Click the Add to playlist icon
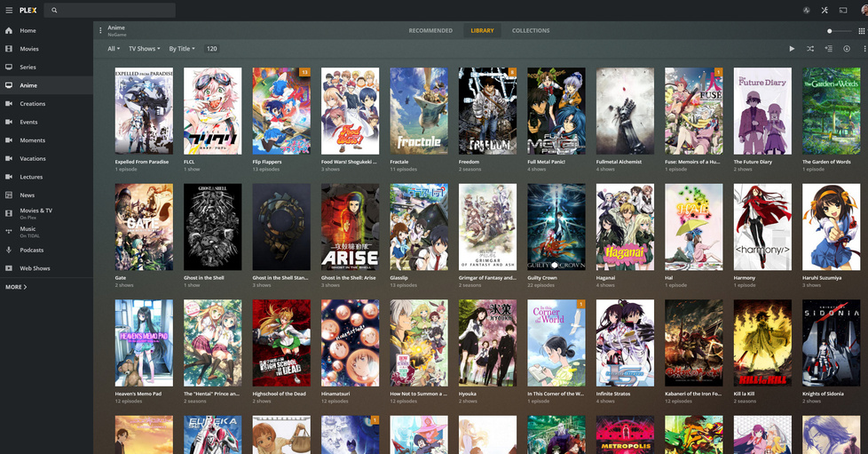868x454 pixels. coord(828,49)
